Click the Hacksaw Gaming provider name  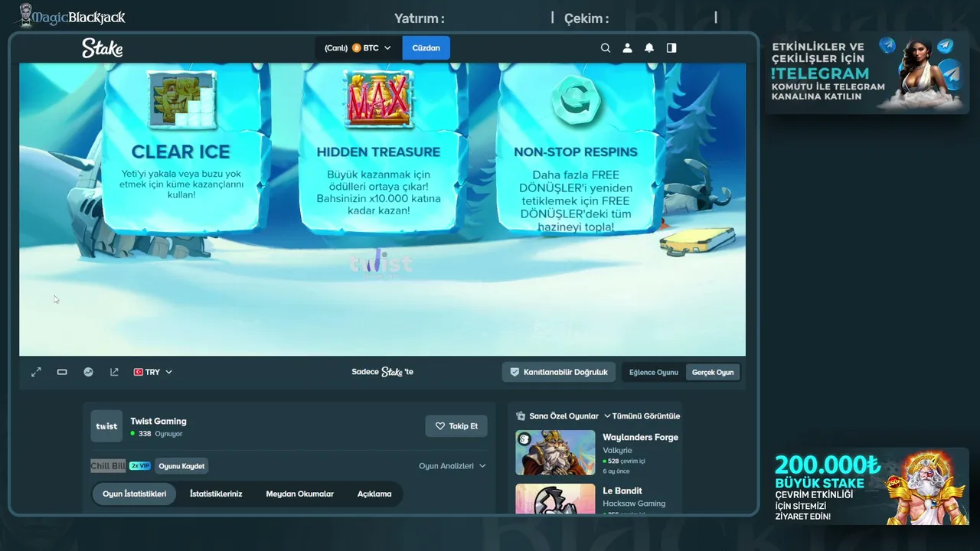(x=634, y=504)
